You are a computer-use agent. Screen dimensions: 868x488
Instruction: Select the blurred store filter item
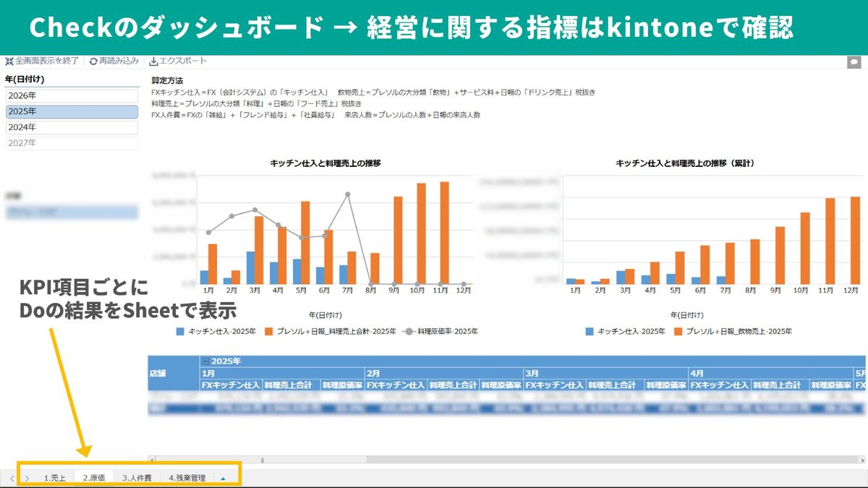coord(71,213)
